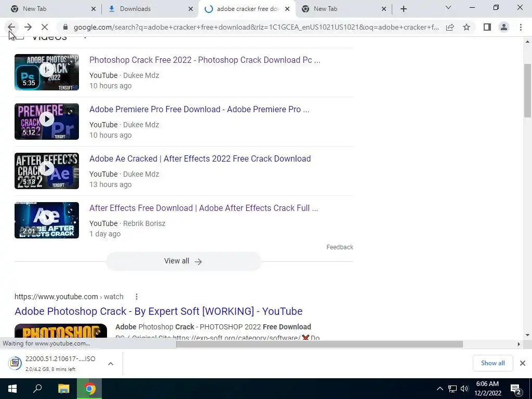Go back using browser back arrow
Viewport: 532px width, 399px height.
[x=11, y=27]
